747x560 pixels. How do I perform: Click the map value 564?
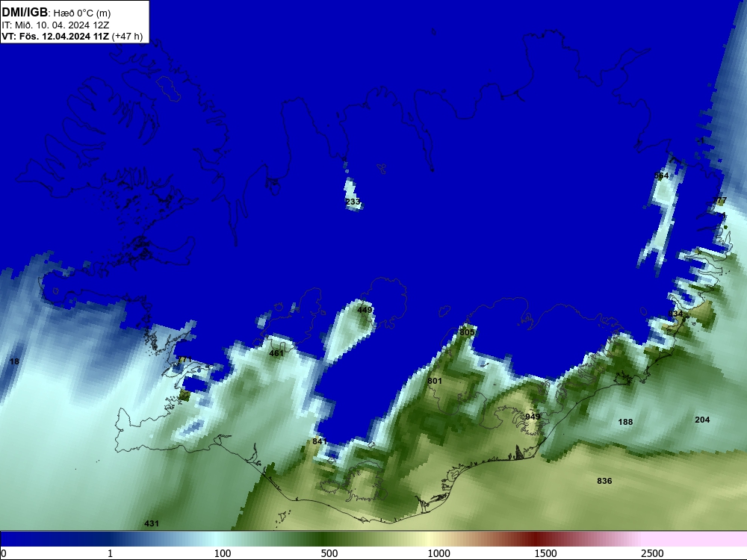[x=661, y=175]
